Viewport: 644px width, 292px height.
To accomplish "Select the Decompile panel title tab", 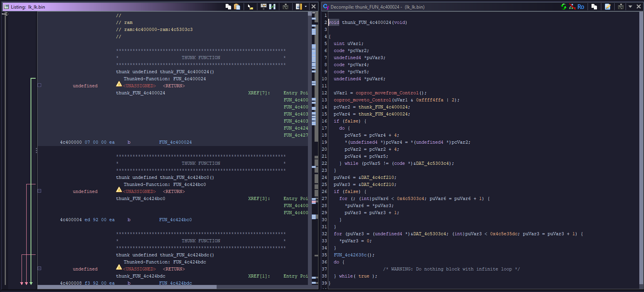I will coord(377,7).
